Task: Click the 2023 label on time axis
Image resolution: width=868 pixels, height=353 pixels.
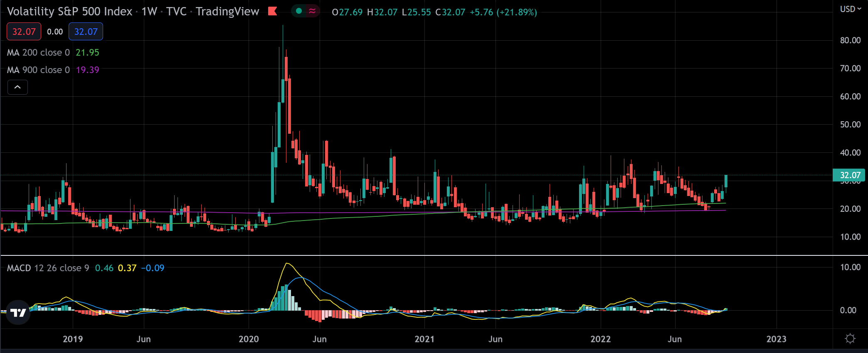Action: 777,339
